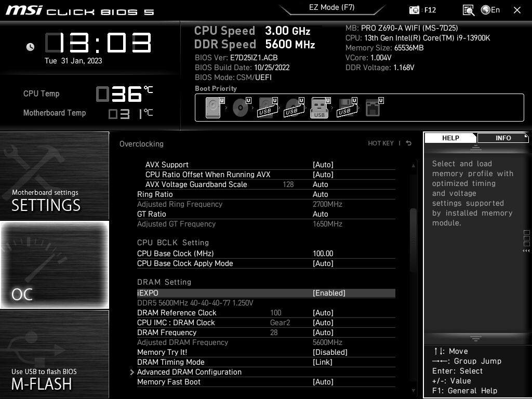Select the USB key boot priority icon

(320, 108)
